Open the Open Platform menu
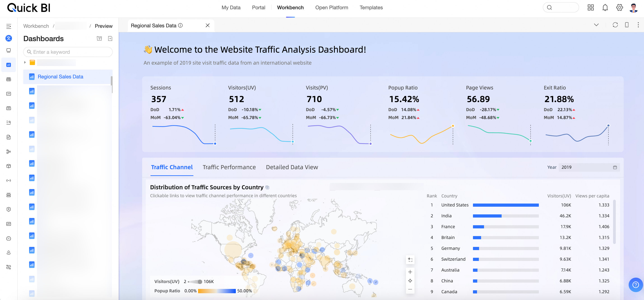Screen dimensions: 644x300 click(331, 7)
